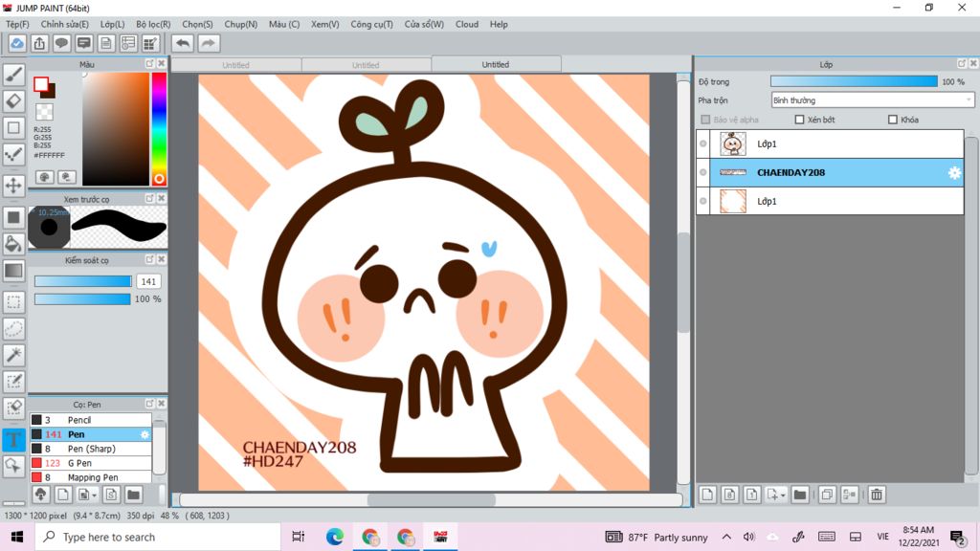Screen dimensions: 980x551
Task: Enable the Xén bớt checkbox
Action: pyautogui.click(x=799, y=120)
